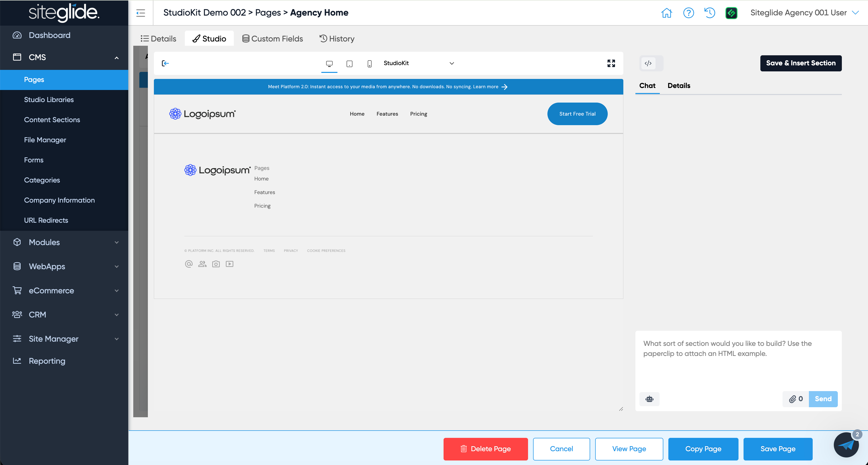Open the Siteglide Agency 001 User menu

pyautogui.click(x=804, y=13)
